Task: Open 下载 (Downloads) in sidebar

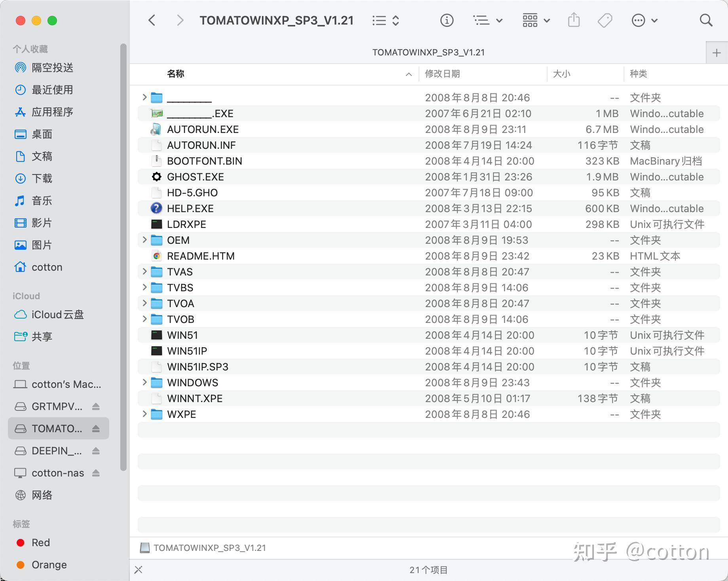Action: pyautogui.click(x=42, y=178)
